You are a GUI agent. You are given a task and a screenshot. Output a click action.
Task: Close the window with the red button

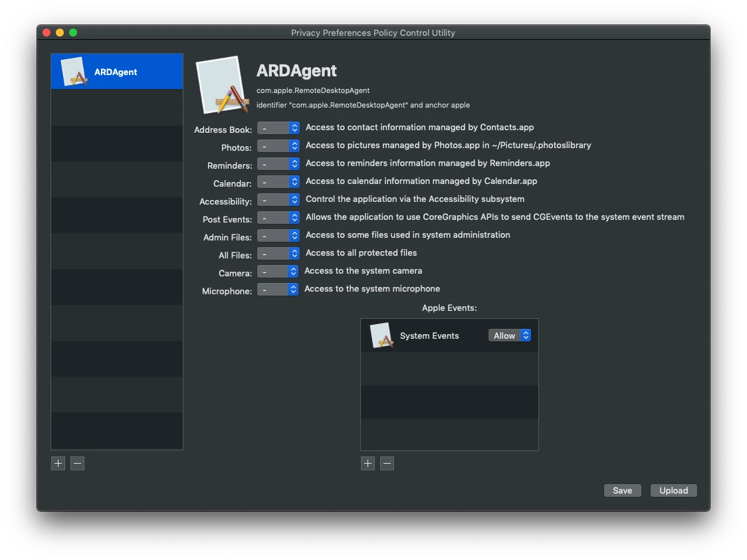pos(47,33)
